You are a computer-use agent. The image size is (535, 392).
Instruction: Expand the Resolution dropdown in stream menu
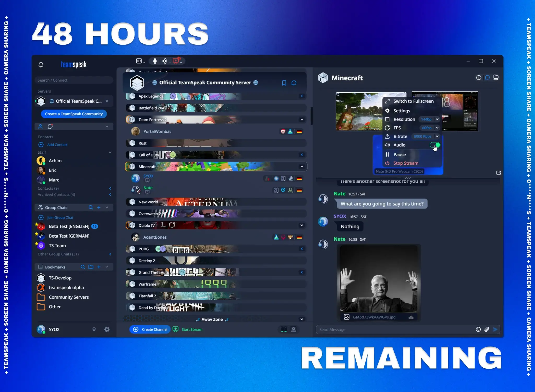click(437, 119)
